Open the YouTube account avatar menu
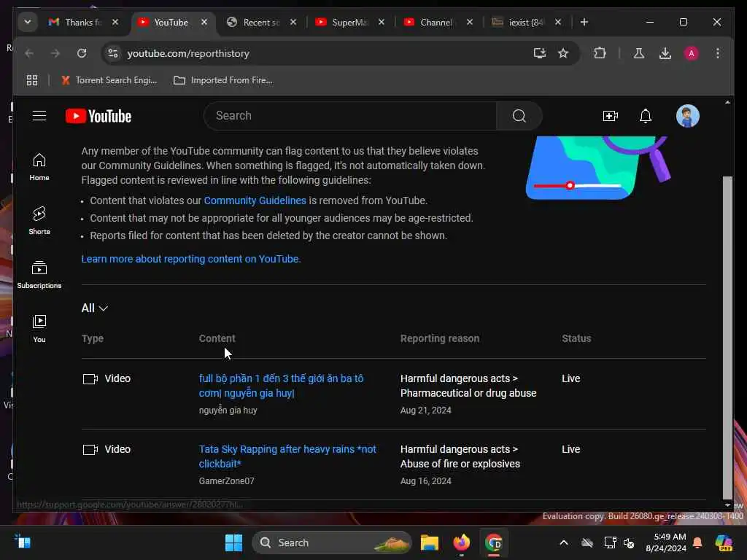 point(687,116)
